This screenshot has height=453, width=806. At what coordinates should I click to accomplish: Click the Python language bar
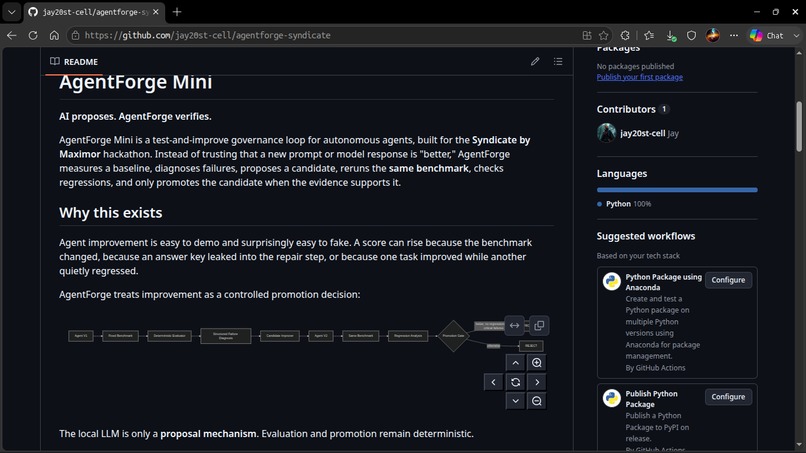tap(677, 190)
